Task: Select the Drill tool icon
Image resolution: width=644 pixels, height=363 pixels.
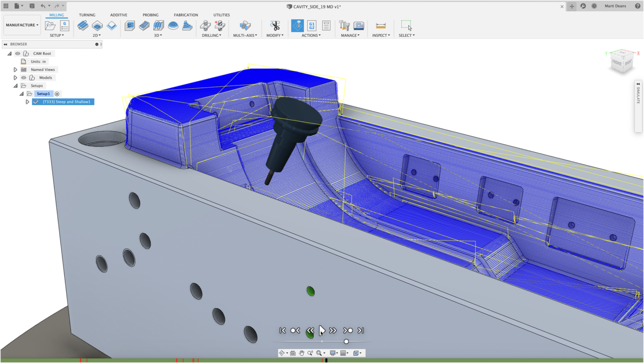Action: click(x=205, y=26)
